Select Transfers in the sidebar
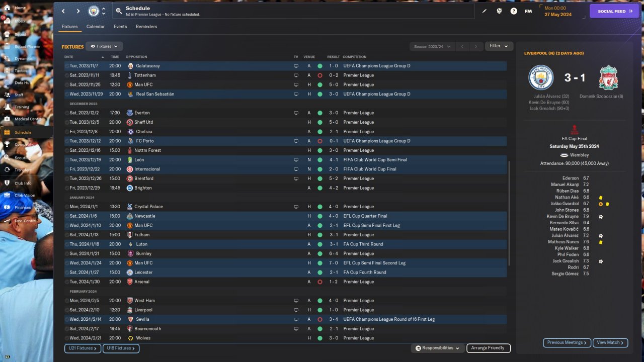The width and height of the screenshot is (644, 362). click(x=23, y=170)
